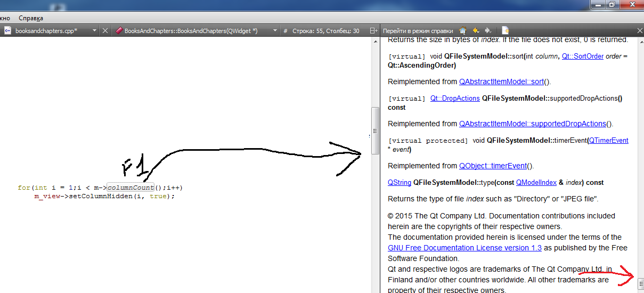This screenshot has height=293, width=644.
Task: Click the booksandchapters.cpp file type icon
Action: (x=7, y=31)
